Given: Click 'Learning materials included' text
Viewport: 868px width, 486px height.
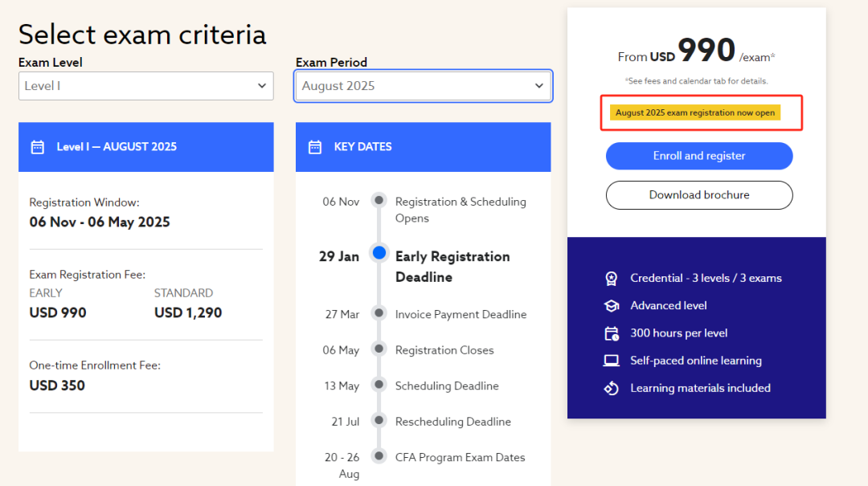Looking at the screenshot, I should coord(700,388).
